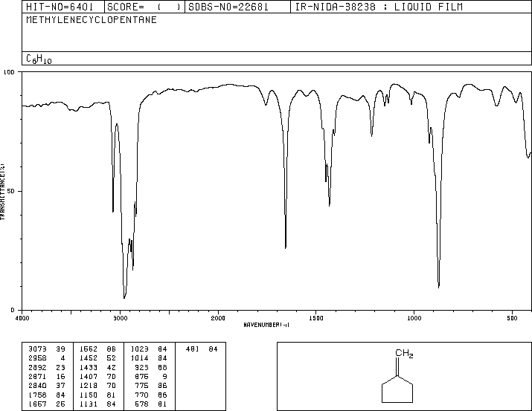Viewport: 532px width, 411px height.
Task: Click the 3000 tick label on wavenumber axis
Action: click(120, 318)
